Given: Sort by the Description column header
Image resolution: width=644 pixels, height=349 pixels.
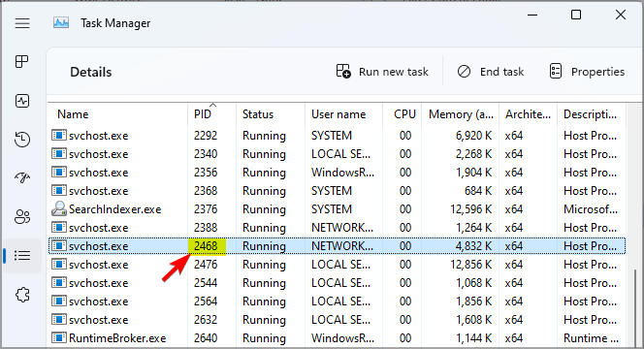Looking at the screenshot, I should point(592,114).
